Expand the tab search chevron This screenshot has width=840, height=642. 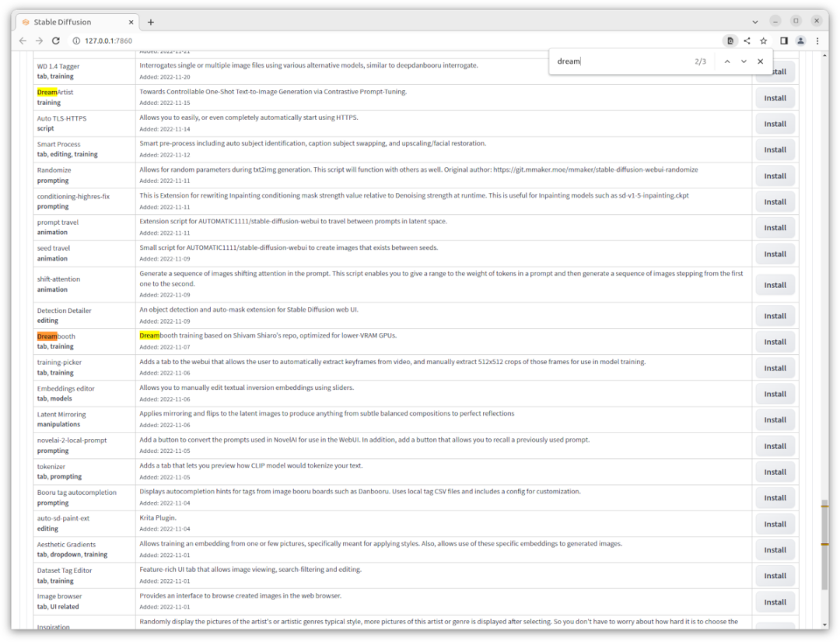(755, 22)
